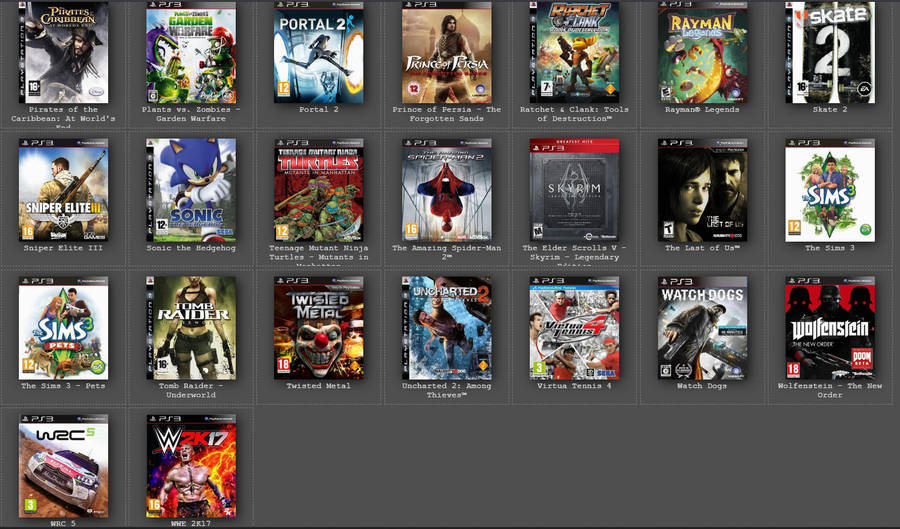Select the 'Prince of Persia' title label

(x=447, y=114)
